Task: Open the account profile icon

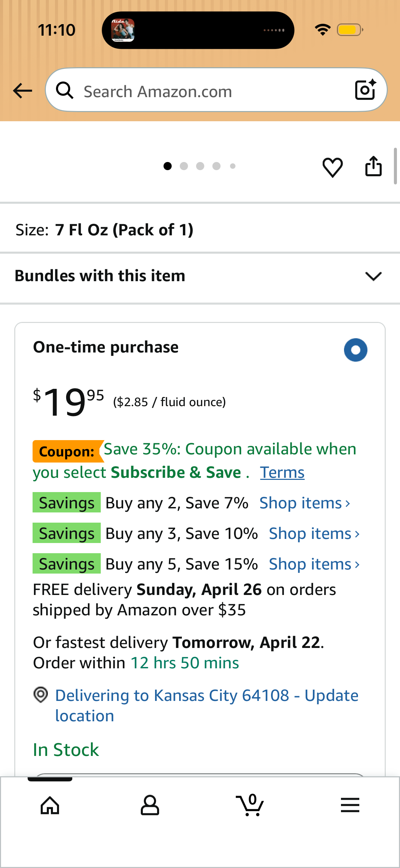Action: pos(150,805)
